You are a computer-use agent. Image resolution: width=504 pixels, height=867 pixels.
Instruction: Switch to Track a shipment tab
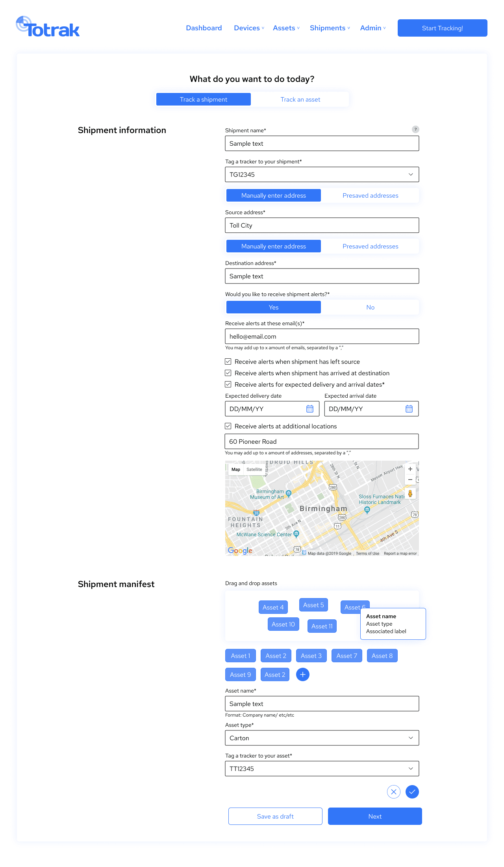click(204, 99)
